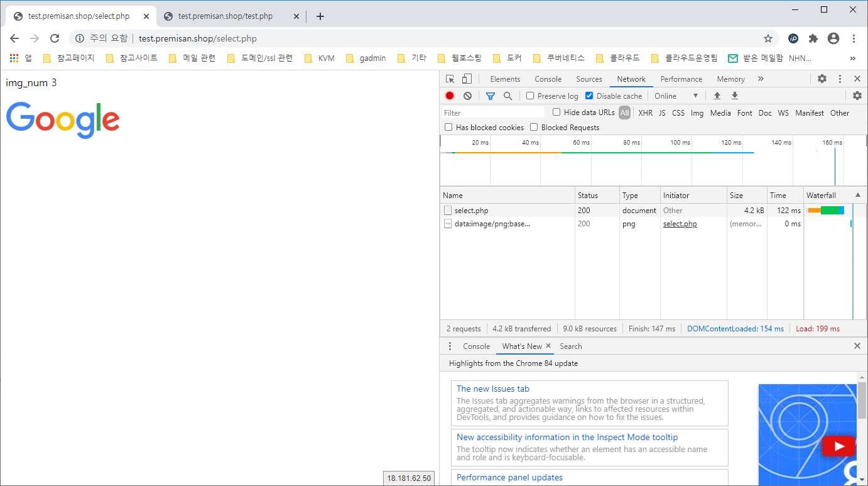Bookmark this page with the star icon
Image resolution: width=868 pixels, height=486 pixels.
pyautogui.click(x=768, y=38)
